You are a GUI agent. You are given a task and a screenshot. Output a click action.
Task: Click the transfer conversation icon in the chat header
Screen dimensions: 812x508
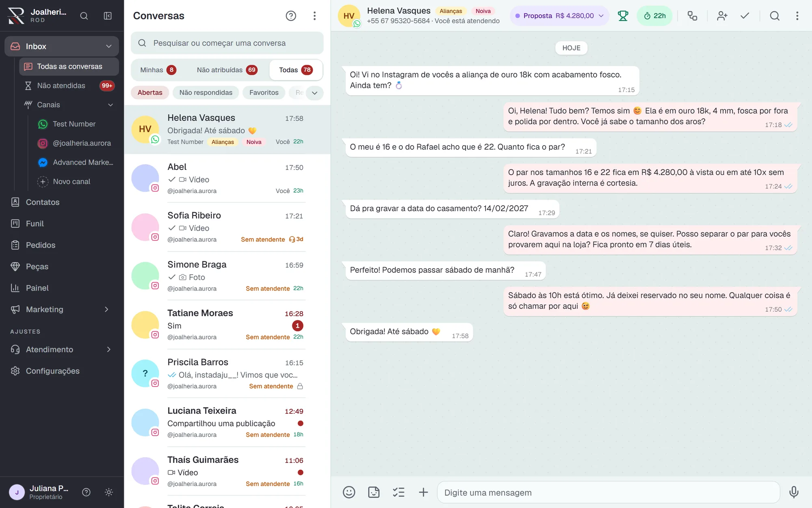[x=692, y=16]
